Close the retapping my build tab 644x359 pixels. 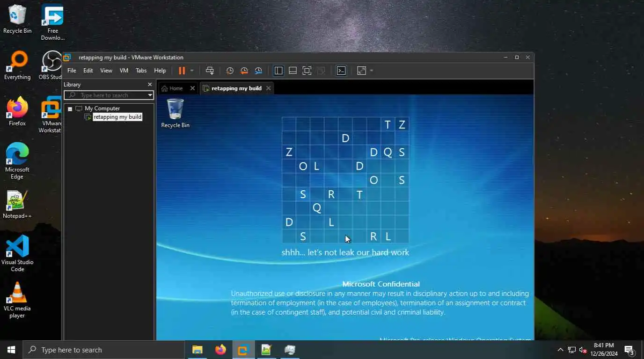pos(268,88)
